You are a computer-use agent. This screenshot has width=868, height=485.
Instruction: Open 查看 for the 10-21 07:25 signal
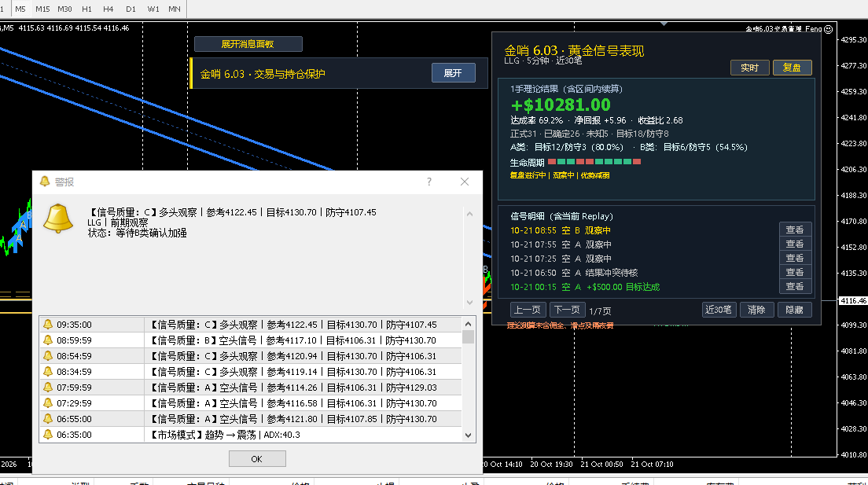pos(795,258)
